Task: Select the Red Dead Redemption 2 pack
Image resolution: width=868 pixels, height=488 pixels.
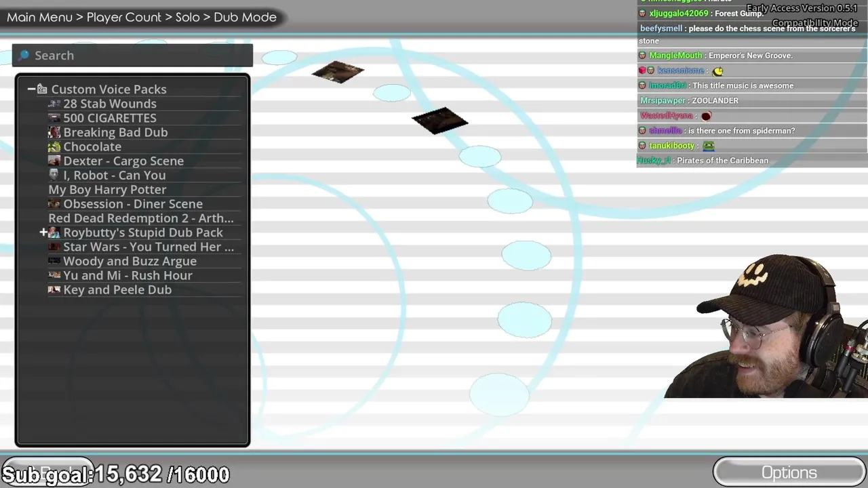Action: [141, 218]
